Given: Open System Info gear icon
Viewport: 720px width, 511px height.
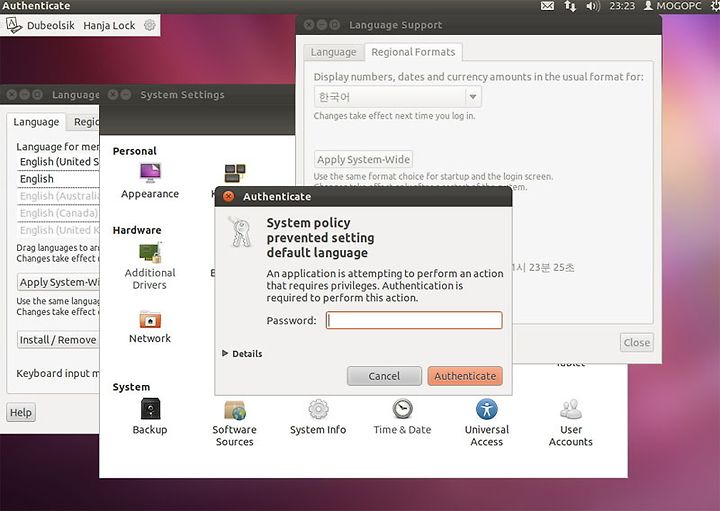Looking at the screenshot, I should 318,409.
